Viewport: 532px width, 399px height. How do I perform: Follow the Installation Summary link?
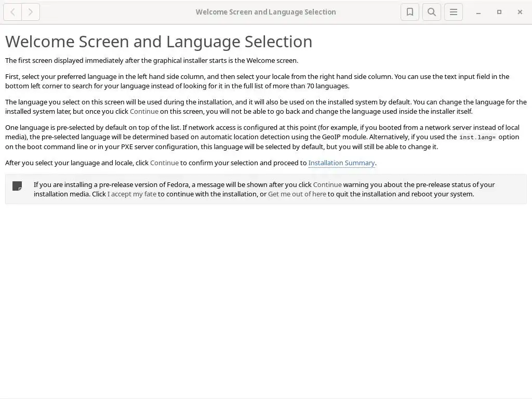tap(341, 163)
